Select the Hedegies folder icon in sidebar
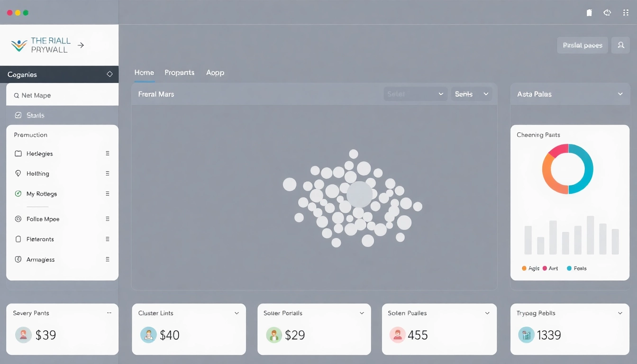 18,154
